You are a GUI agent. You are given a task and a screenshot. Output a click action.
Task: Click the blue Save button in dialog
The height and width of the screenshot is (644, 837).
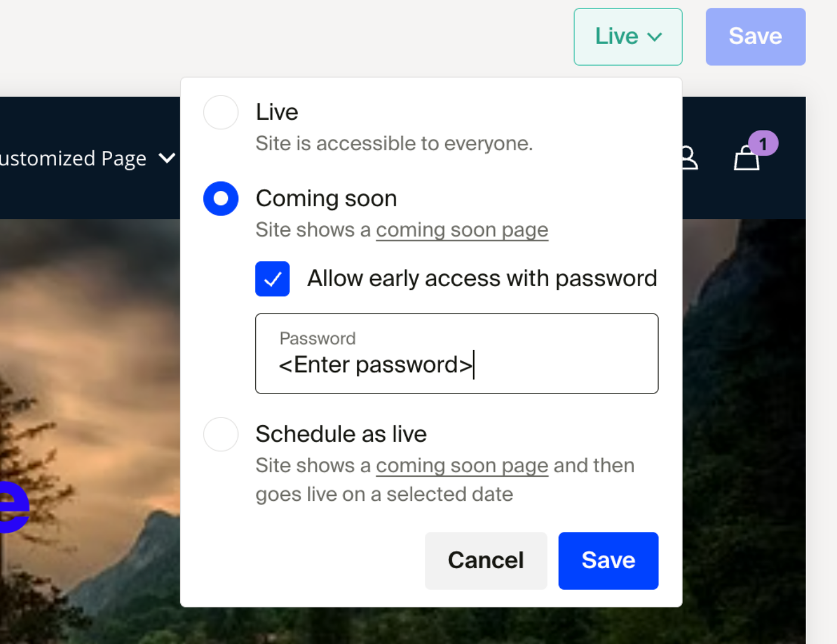[x=609, y=561]
